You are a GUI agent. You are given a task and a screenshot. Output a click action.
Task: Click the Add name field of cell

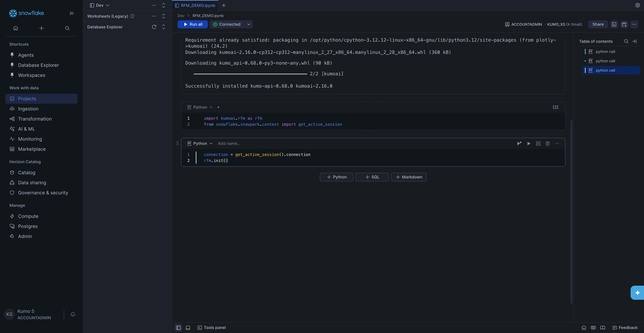(x=229, y=143)
